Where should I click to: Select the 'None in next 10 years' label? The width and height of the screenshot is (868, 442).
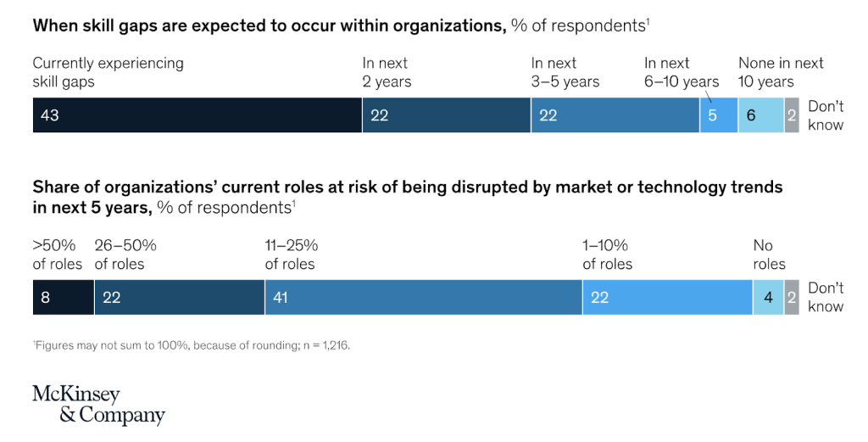pos(781,72)
